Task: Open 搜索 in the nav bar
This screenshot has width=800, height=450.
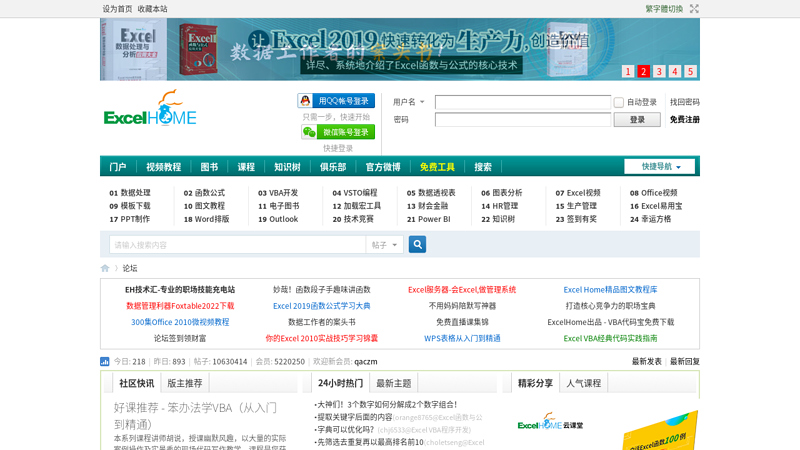Action: tap(483, 167)
